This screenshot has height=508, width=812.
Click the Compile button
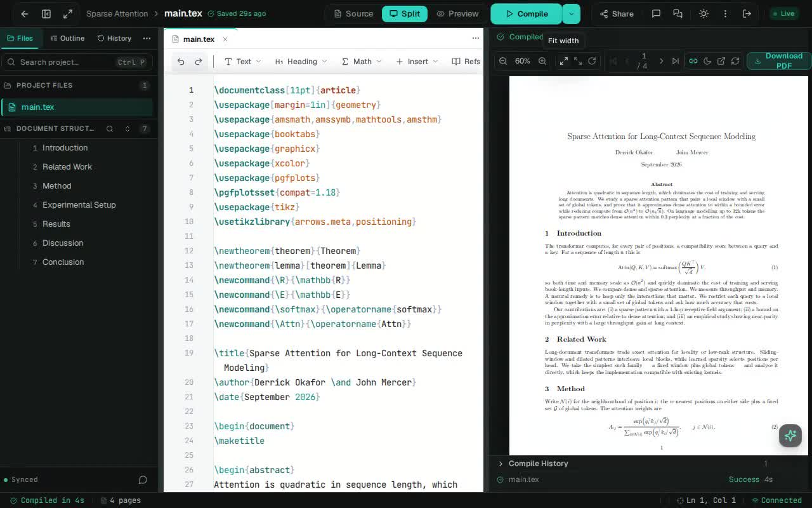pyautogui.click(x=527, y=13)
